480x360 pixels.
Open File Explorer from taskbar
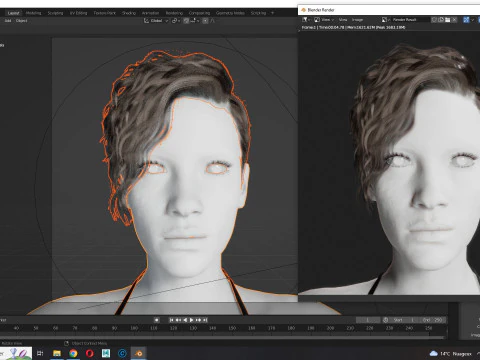(x=57, y=353)
